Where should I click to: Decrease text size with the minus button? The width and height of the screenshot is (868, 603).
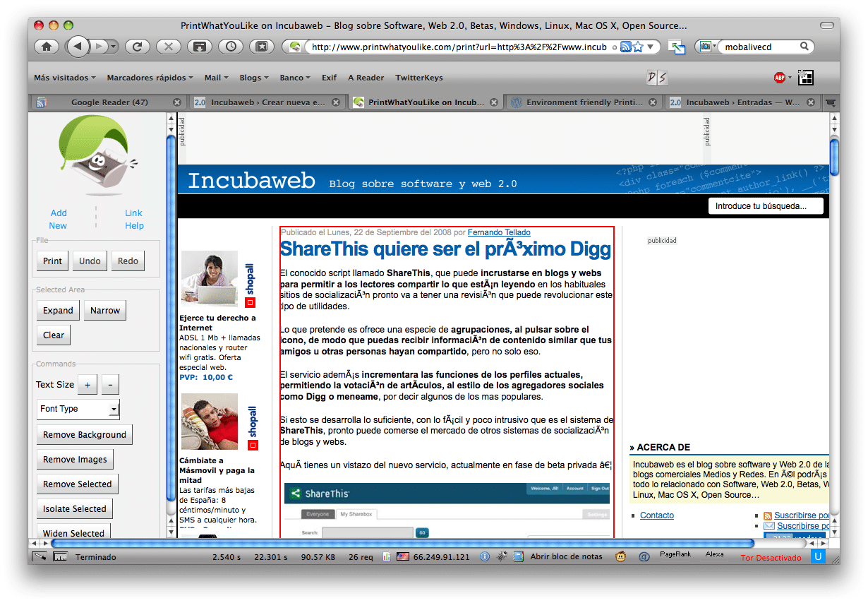[111, 384]
